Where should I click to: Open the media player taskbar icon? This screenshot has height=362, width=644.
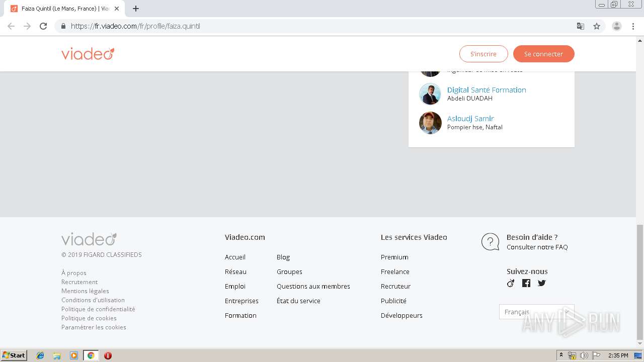74,355
